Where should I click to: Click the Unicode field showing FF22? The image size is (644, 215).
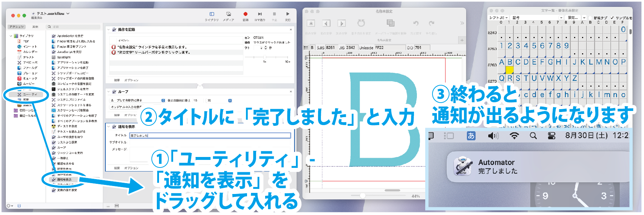point(390,47)
